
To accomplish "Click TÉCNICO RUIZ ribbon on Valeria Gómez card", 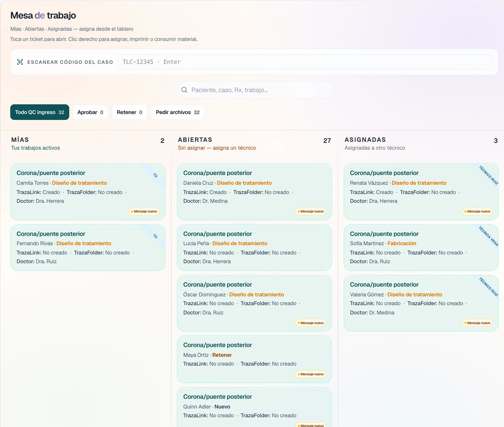I will click(x=488, y=287).
